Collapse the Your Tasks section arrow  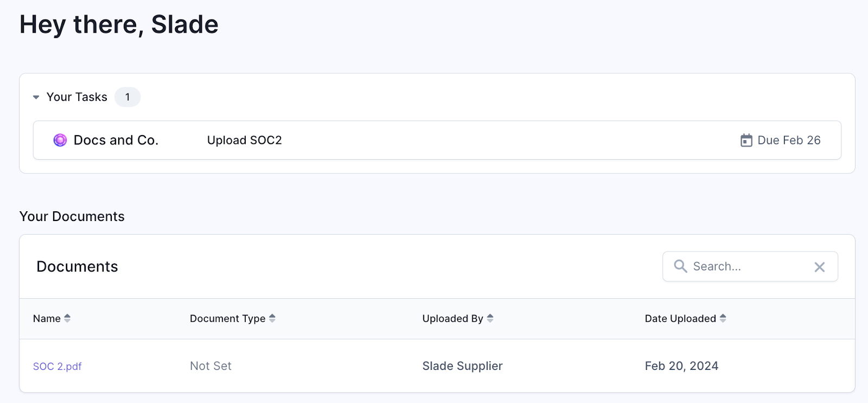36,97
